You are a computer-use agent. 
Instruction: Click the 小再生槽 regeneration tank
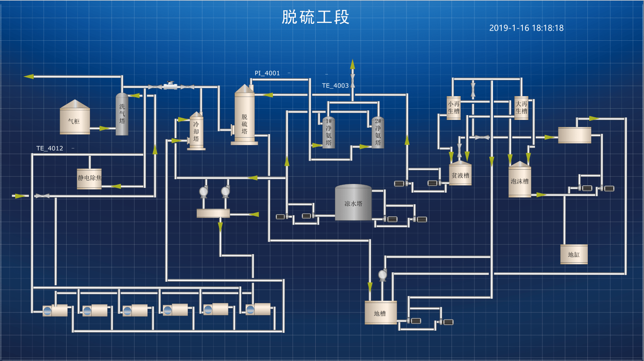(x=454, y=108)
